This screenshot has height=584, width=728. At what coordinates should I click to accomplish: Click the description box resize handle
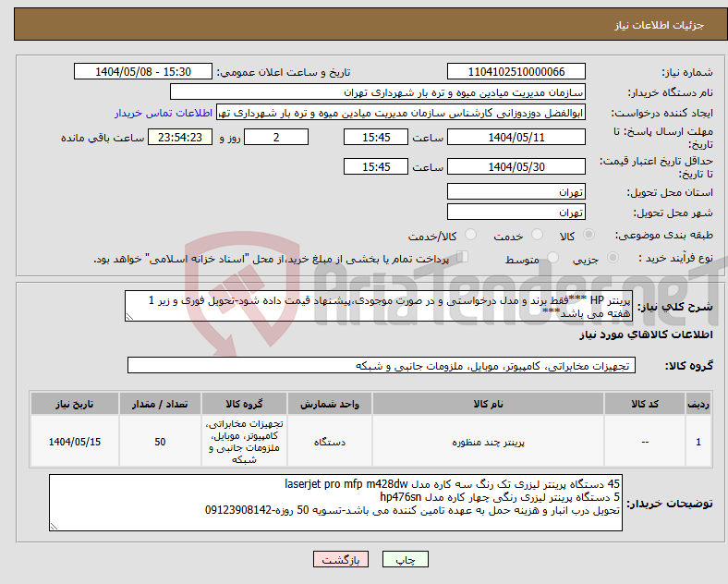pyautogui.click(x=129, y=317)
